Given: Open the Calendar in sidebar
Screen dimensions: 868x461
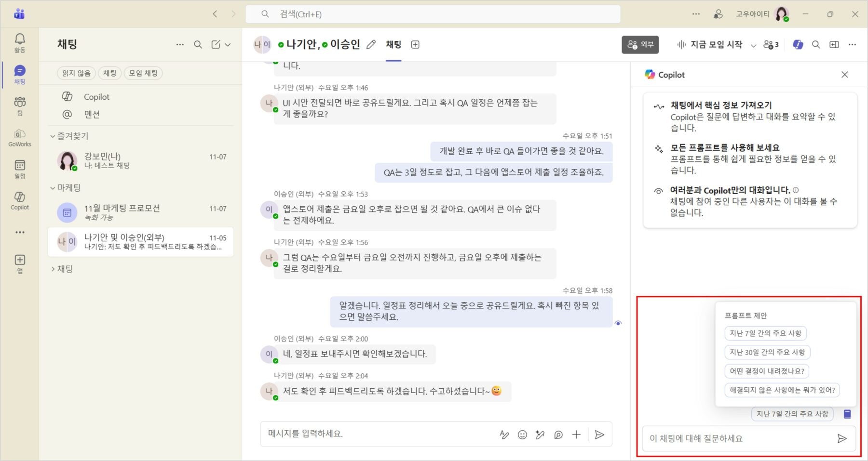Looking at the screenshot, I should (x=20, y=169).
